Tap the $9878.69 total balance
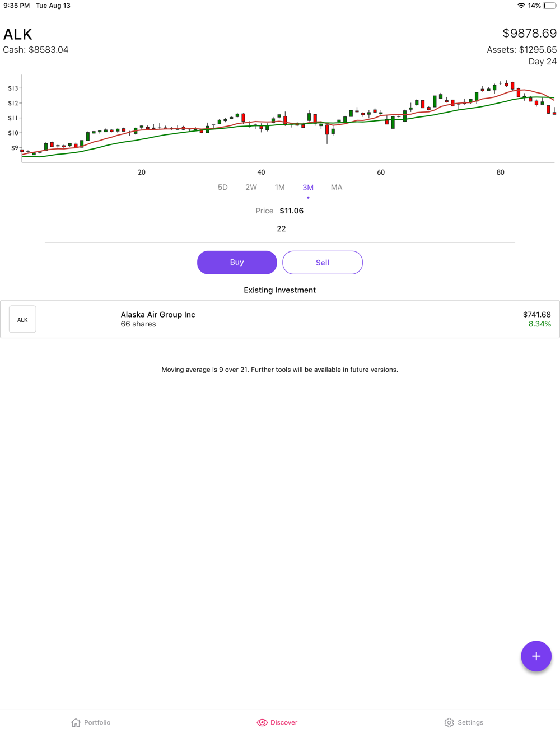This screenshot has height=747, width=560. tap(529, 34)
